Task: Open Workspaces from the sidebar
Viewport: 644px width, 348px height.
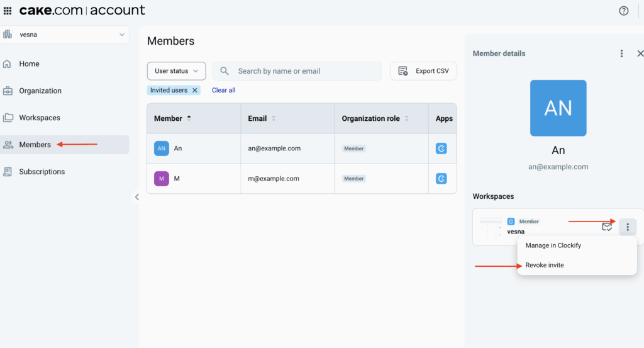Action: [x=40, y=118]
